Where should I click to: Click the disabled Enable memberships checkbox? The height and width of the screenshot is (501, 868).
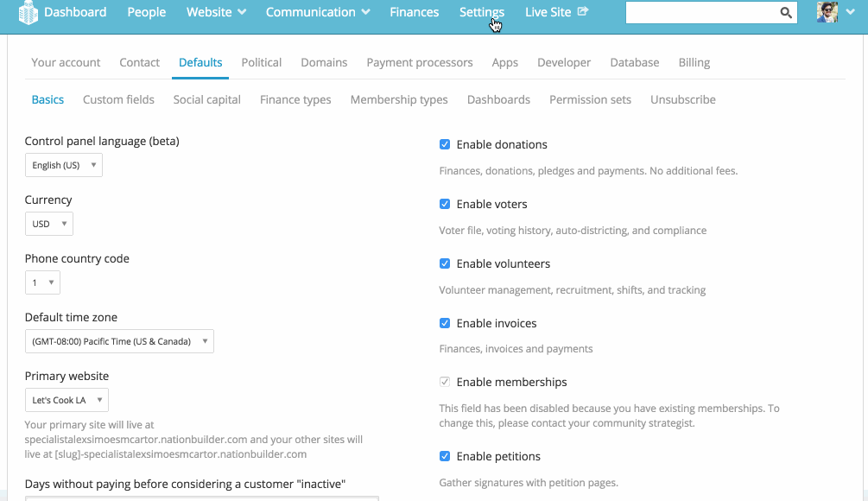[x=445, y=382]
